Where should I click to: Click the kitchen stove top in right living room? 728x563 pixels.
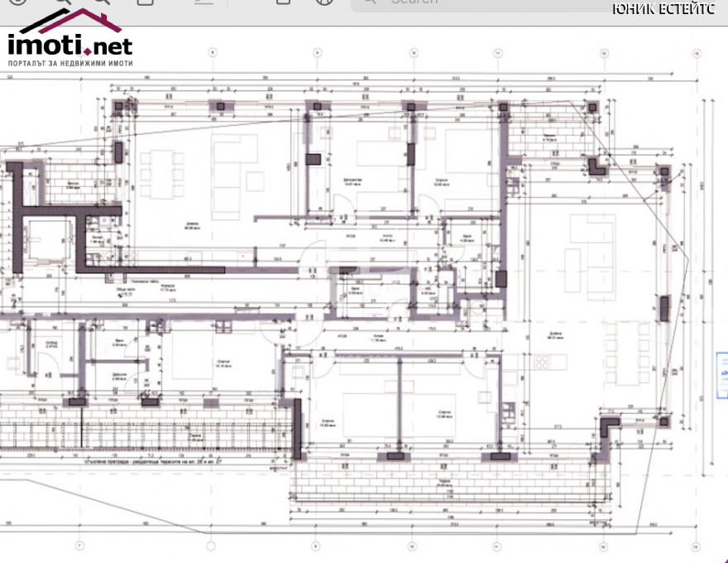pyautogui.click(x=542, y=362)
